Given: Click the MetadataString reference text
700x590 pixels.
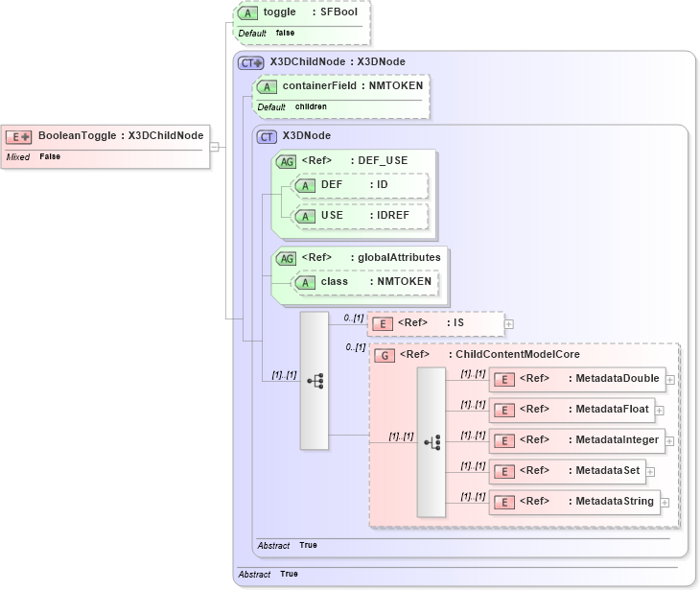Looking at the screenshot, I should [x=587, y=501].
